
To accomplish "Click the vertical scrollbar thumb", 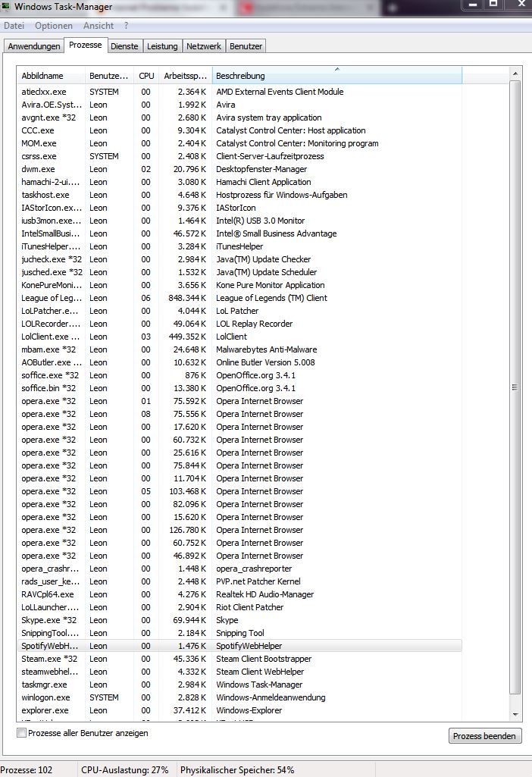I will click(515, 387).
